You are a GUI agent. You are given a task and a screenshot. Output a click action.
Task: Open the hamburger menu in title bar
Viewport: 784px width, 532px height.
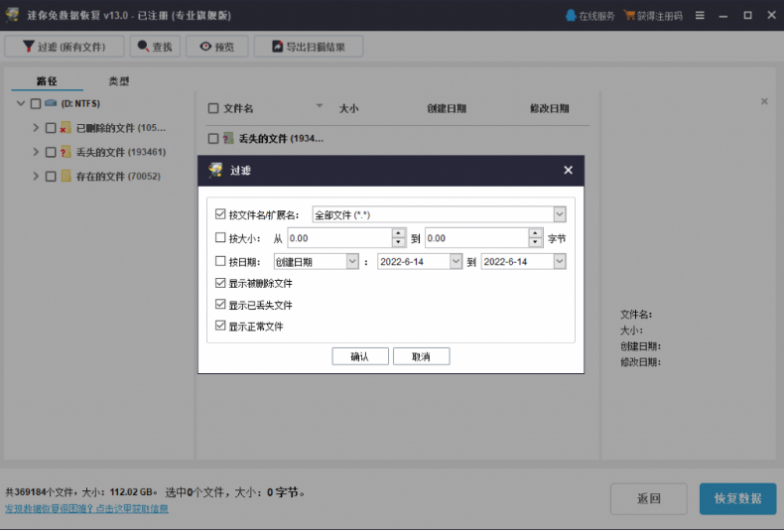tap(700, 16)
